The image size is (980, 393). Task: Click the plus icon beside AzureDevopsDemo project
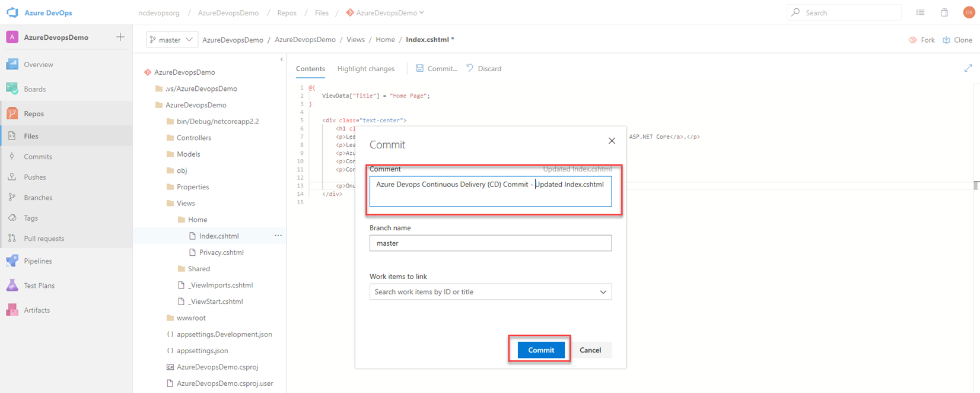(120, 37)
